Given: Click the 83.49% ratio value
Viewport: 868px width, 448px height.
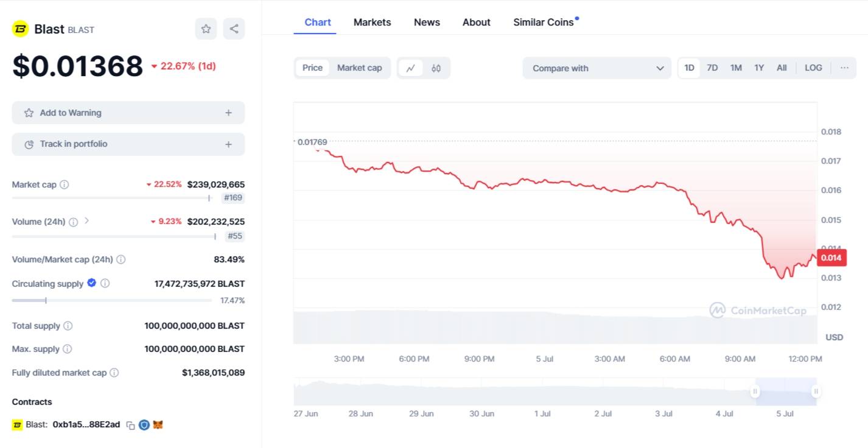Looking at the screenshot, I should 229,259.
